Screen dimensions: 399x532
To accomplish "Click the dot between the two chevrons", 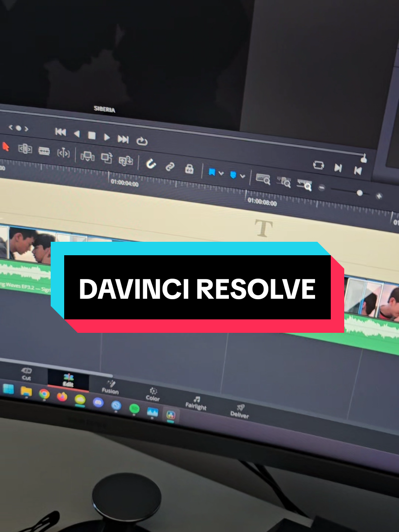I will tap(19, 128).
